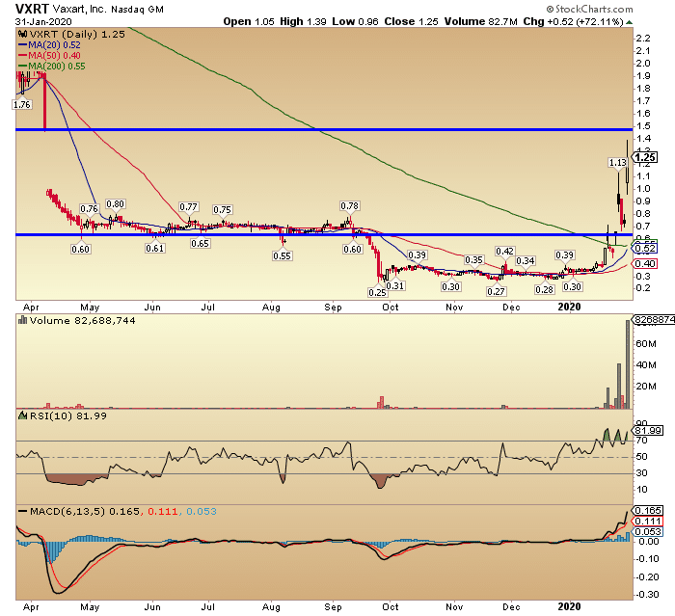Click the 20M label on the volume axis
The height and width of the screenshot is (616, 675).
coord(646,386)
